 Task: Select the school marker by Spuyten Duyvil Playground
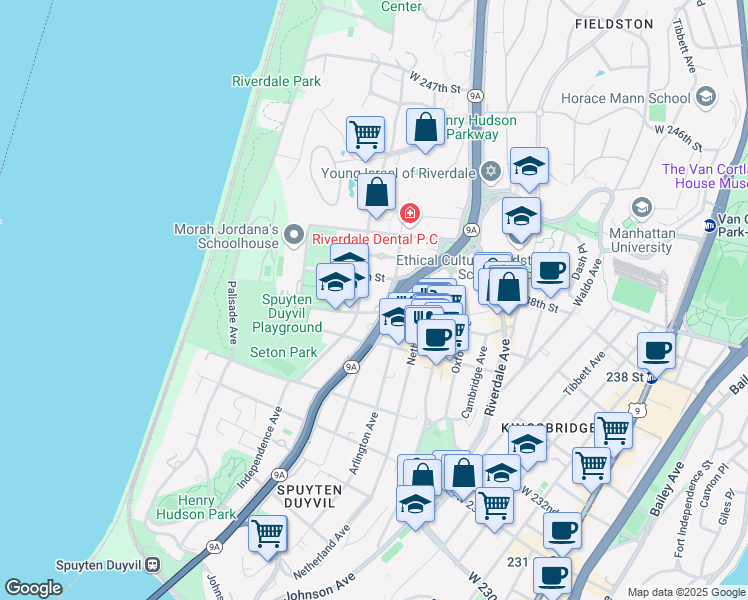pyautogui.click(x=335, y=283)
